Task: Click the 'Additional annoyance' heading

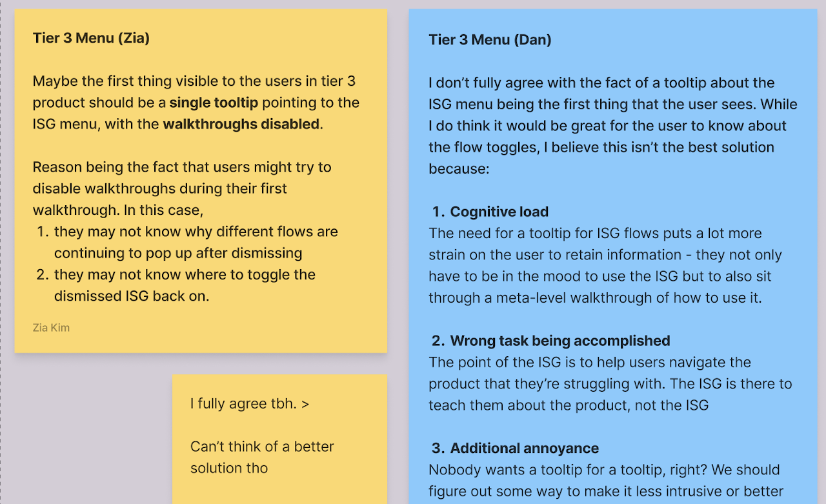Action: coord(525,449)
